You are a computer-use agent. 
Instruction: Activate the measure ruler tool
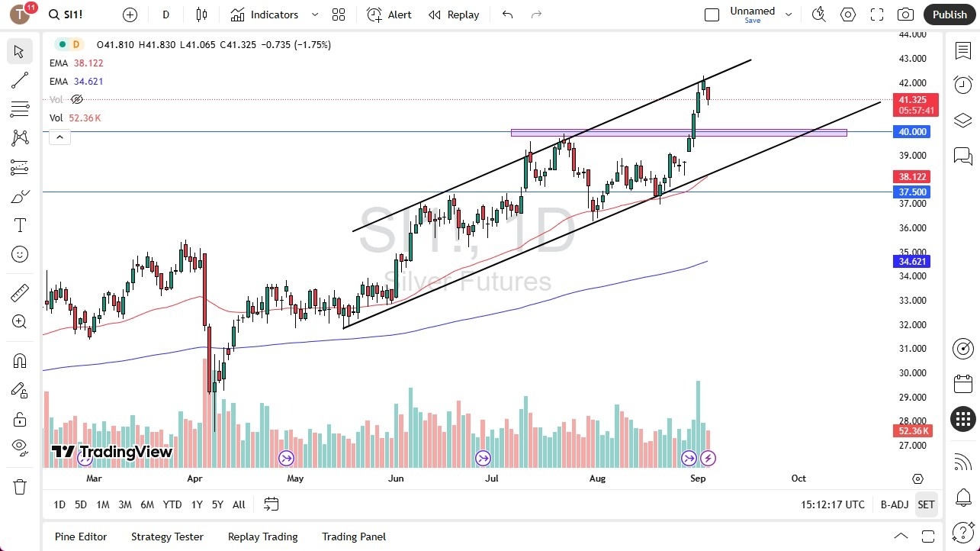point(20,292)
